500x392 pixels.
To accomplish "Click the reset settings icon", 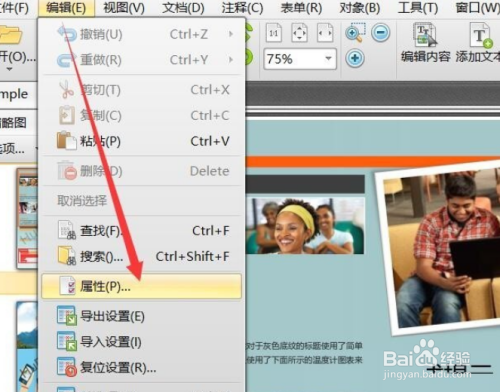I will (x=67, y=367).
